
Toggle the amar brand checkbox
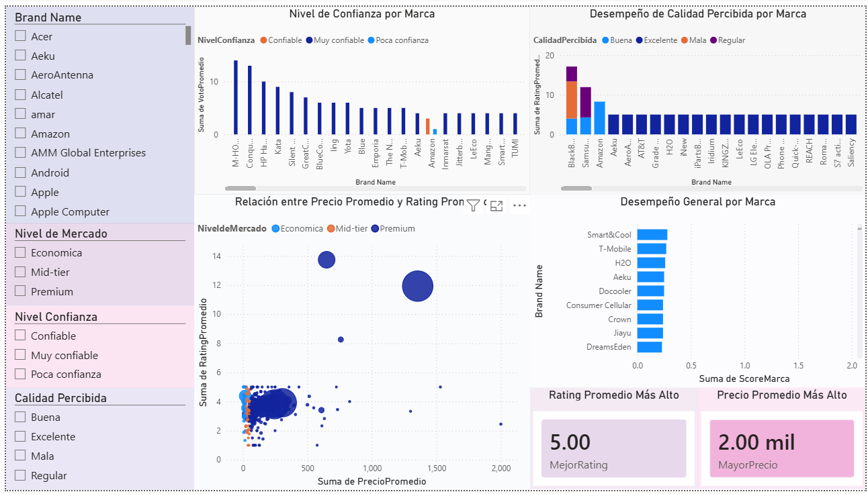click(x=20, y=114)
